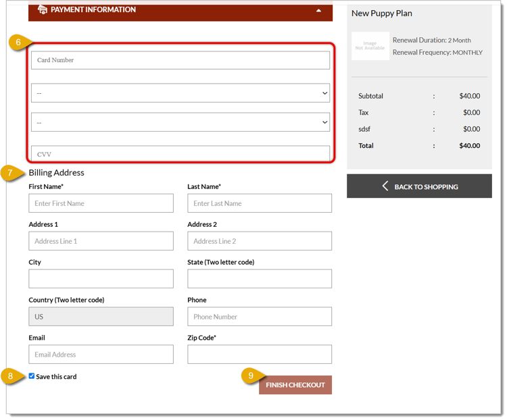This screenshot has width=507, height=420.
Task: Open the second expiration dropdown
Action: point(180,122)
